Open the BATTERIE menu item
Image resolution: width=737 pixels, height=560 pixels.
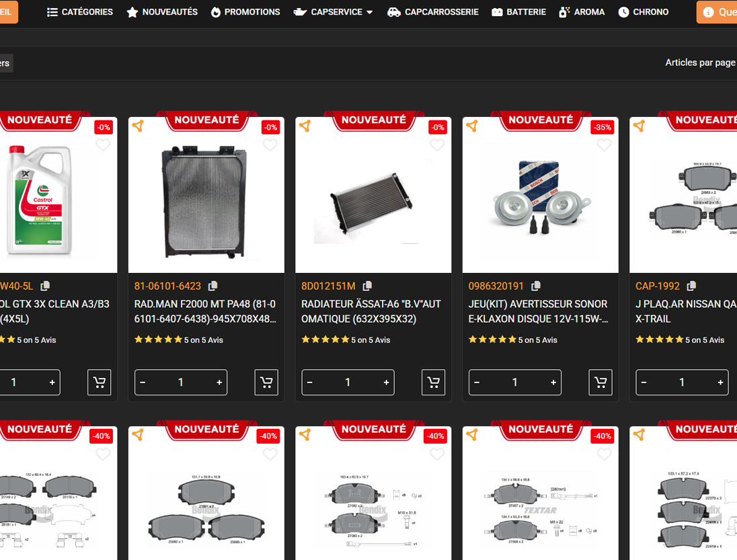click(x=518, y=12)
